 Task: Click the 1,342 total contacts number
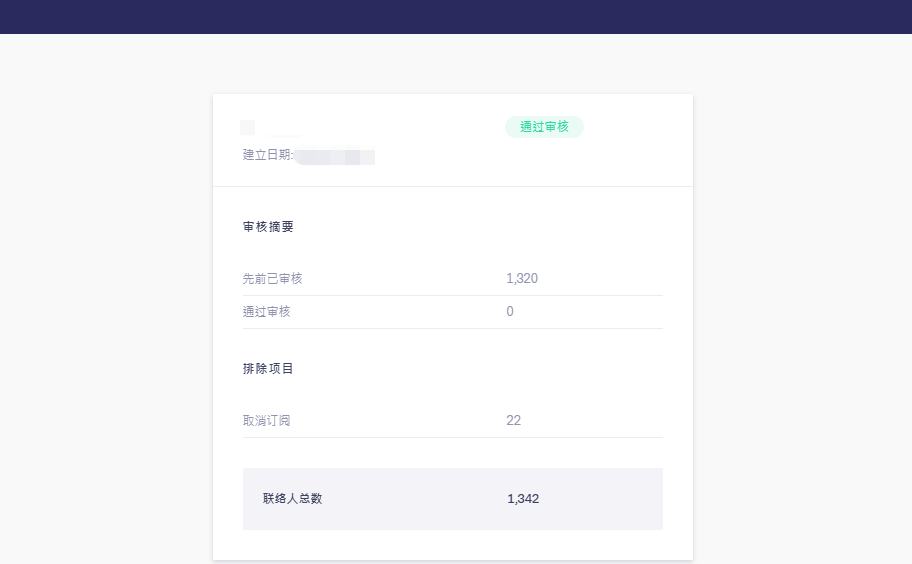click(x=523, y=499)
